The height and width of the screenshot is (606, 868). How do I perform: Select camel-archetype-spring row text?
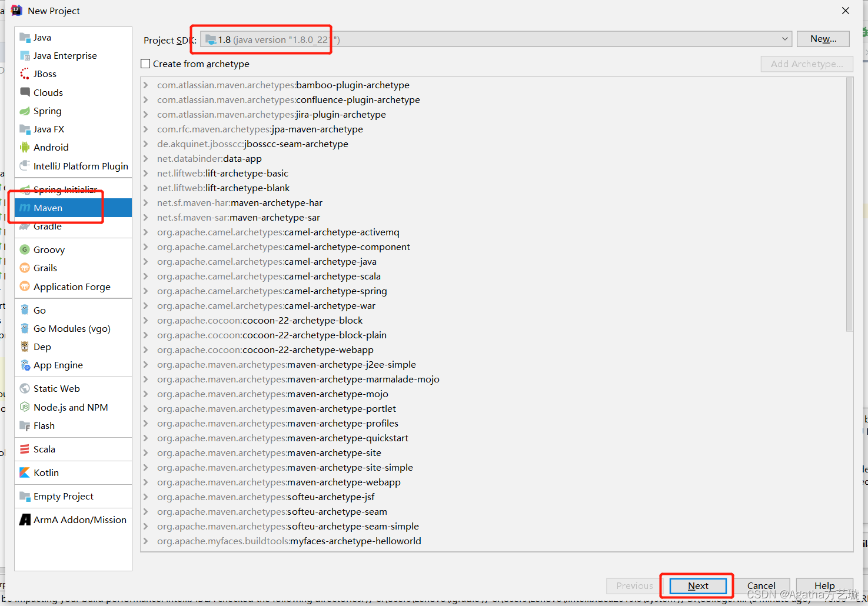pos(272,291)
